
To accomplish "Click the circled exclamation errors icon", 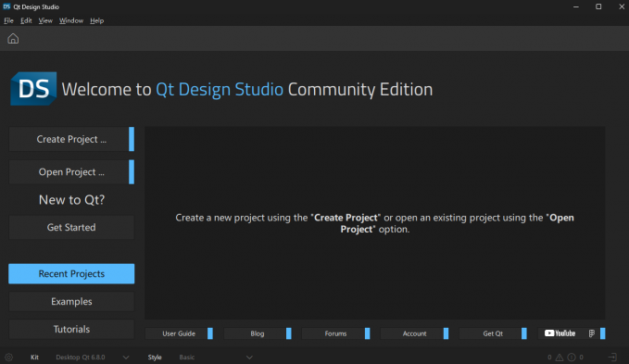I will (x=572, y=357).
